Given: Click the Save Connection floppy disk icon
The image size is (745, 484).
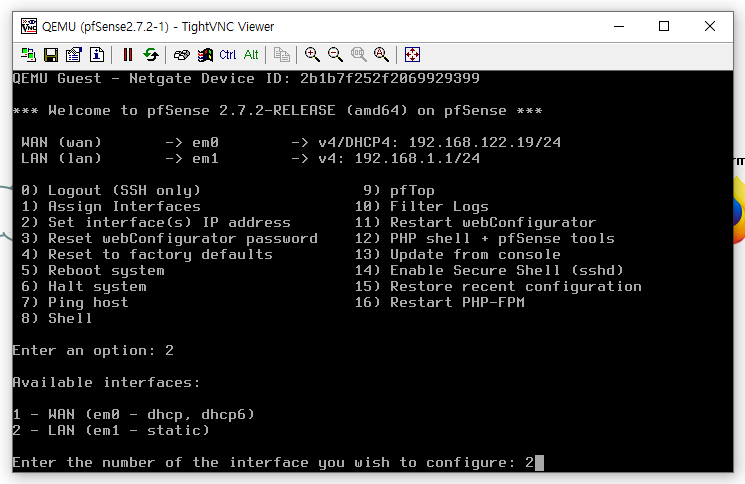Looking at the screenshot, I should [x=51, y=55].
